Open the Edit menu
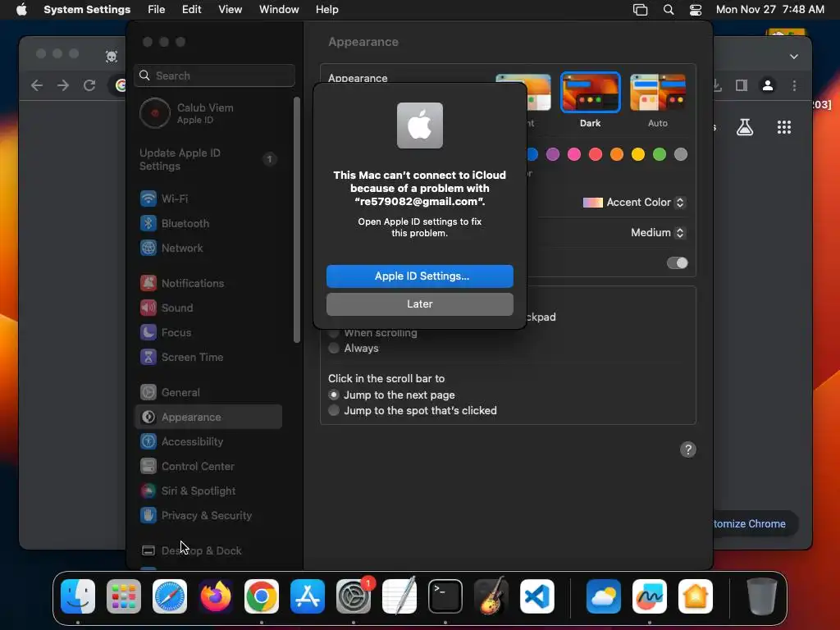 coord(191,10)
